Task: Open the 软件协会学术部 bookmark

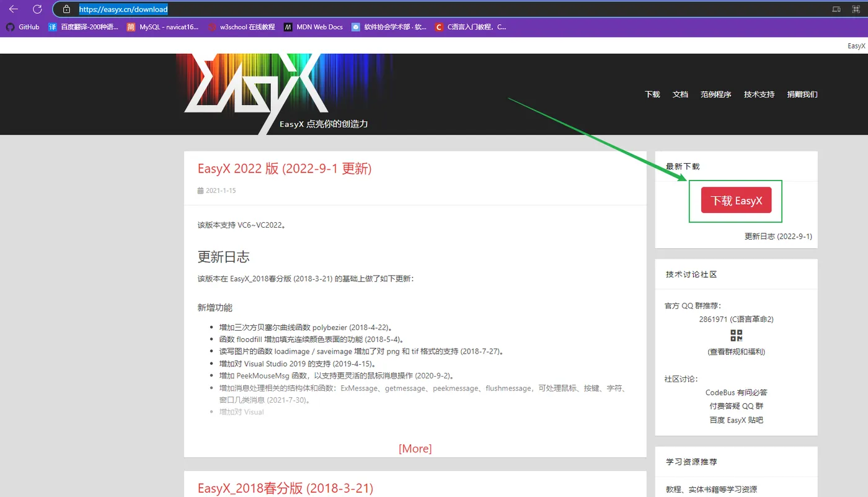Action: (389, 27)
